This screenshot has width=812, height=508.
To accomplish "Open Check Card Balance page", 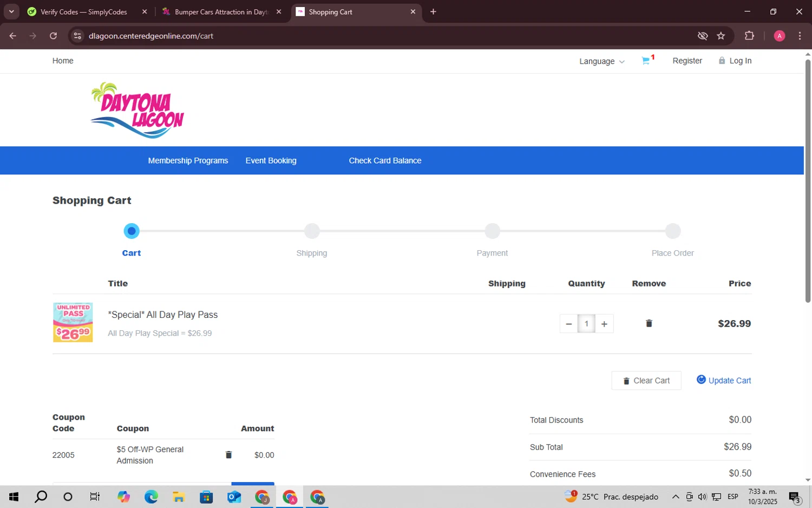I will point(385,160).
